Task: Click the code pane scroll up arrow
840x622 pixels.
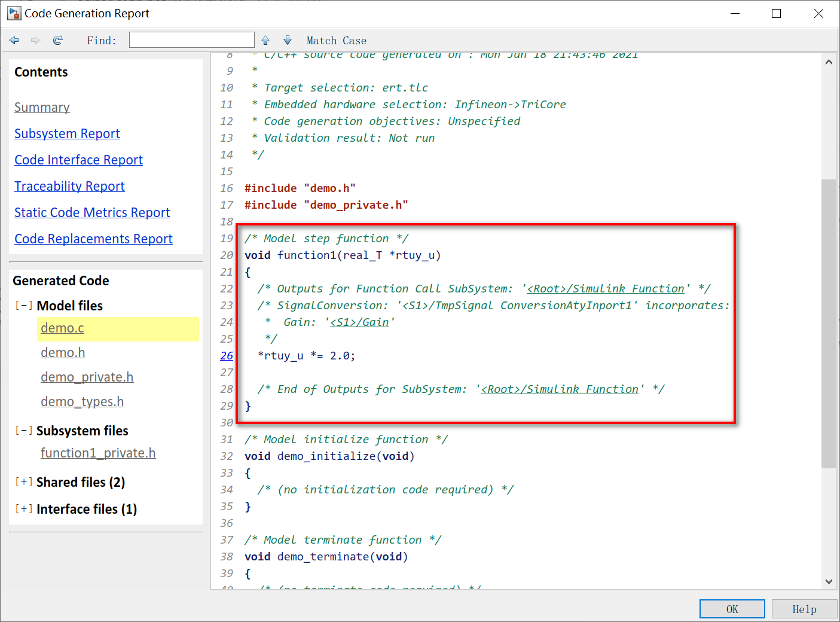Action: coord(829,62)
